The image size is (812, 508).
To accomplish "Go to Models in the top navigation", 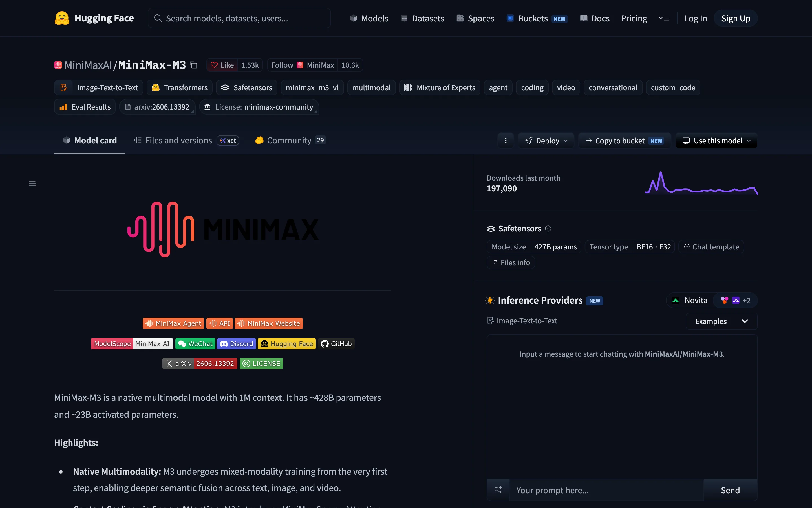I will pyautogui.click(x=369, y=18).
